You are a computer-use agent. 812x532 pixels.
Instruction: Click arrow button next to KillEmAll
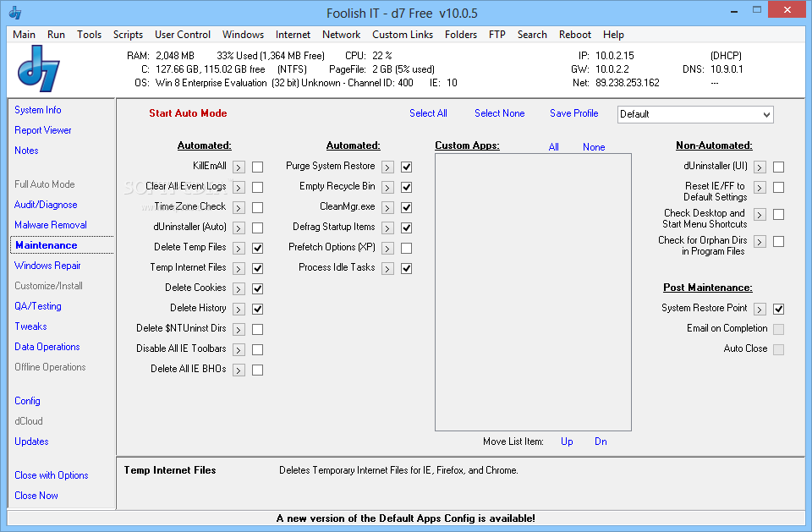pyautogui.click(x=239, y=167)
